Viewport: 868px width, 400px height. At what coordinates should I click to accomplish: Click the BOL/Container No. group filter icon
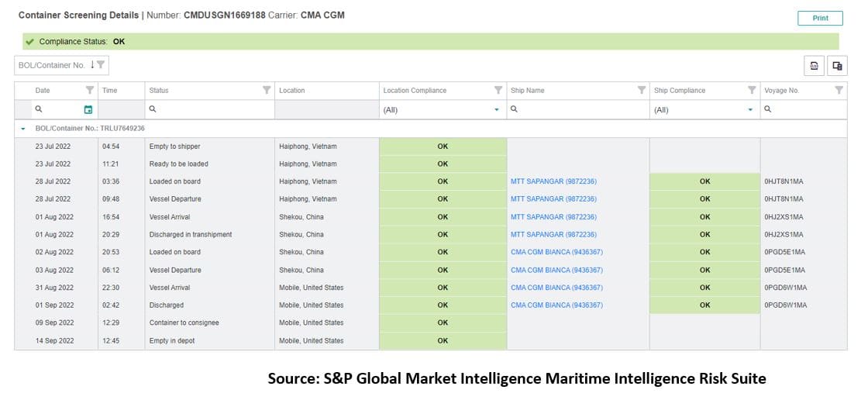click(101, 65)
